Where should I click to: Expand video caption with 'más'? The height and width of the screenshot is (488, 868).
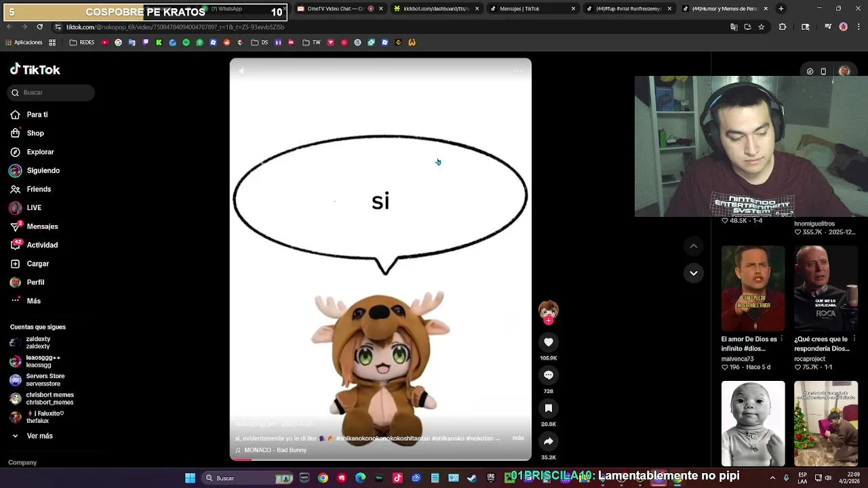point(518,438)
